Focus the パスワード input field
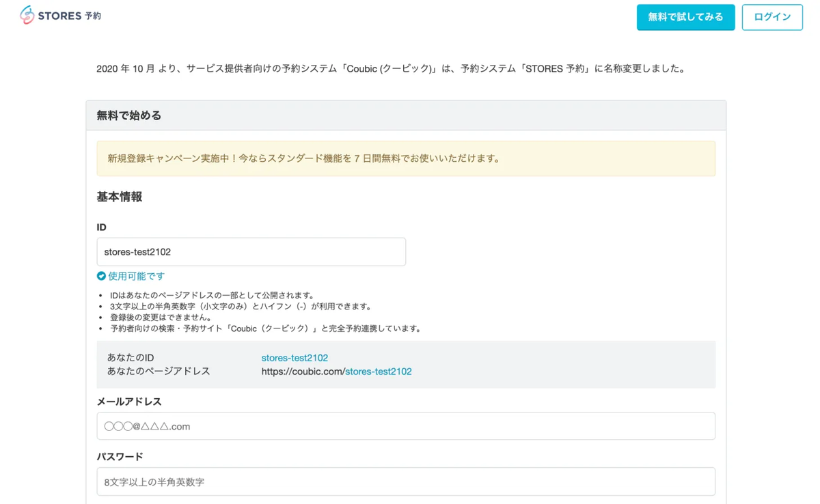The width and height of the screenshot is (820, 504). pyautogui.click(x=406, y=481)
